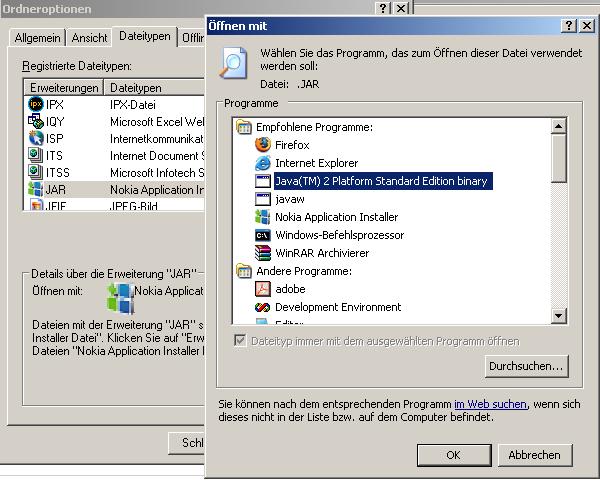Viewport: 600px width, 480px height.
Task: Select the ITSS extension label
Action: click(58, 173)
